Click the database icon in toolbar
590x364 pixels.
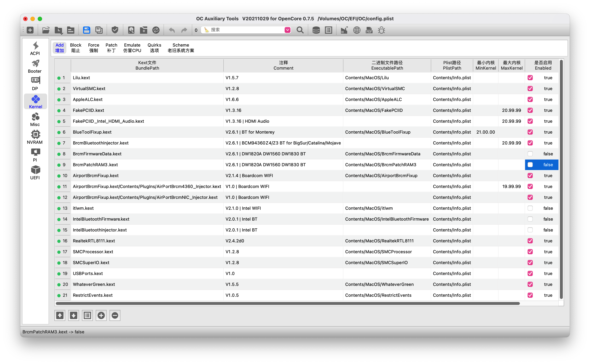click(316, 30)
